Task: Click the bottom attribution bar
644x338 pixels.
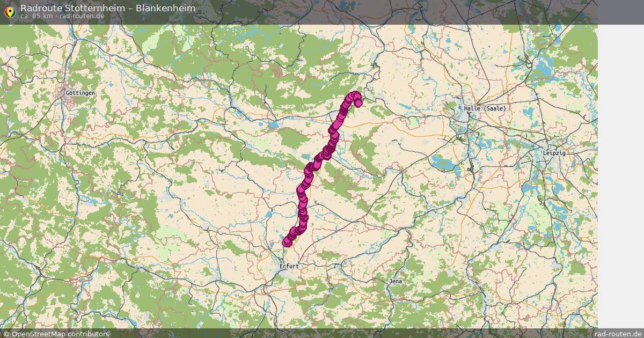Action: click(322, 333)
